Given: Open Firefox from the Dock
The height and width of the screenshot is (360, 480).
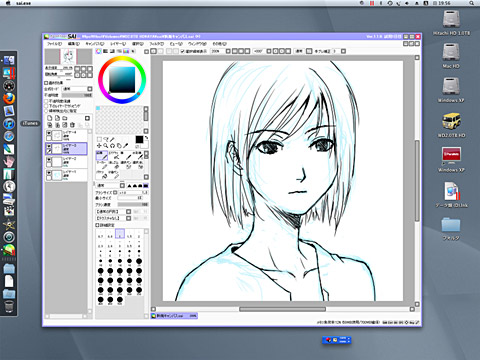Looking at the screenshot, I should tap(9, 98).
